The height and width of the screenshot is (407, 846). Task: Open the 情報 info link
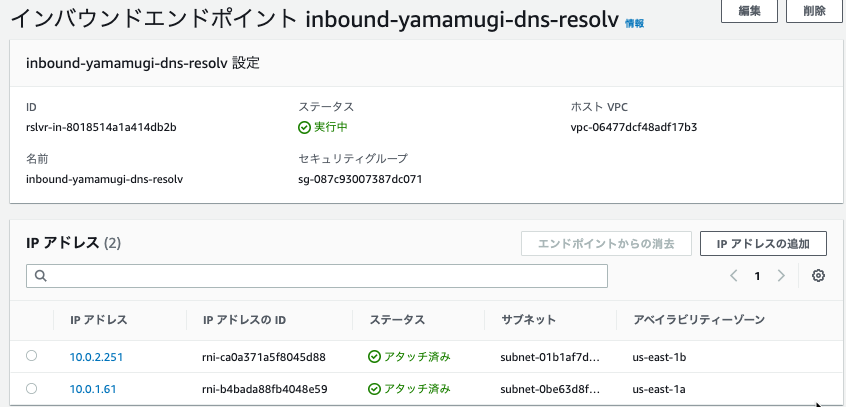(x=634, y=23)
